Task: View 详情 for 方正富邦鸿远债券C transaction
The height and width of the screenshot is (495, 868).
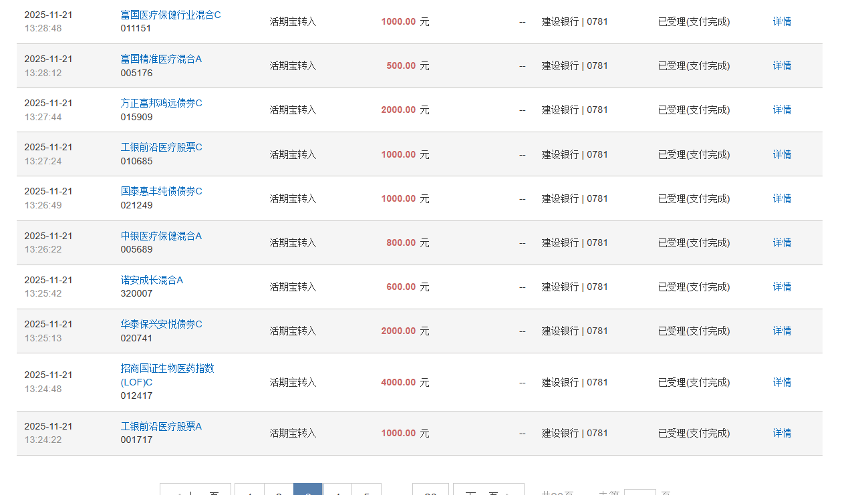Action: pyautogui.click(x=782, y=110)
